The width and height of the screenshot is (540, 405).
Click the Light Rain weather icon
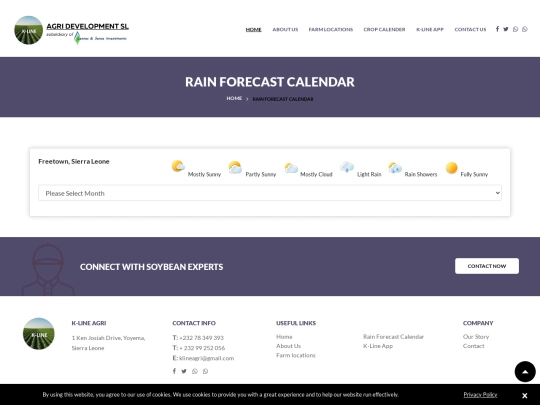coord(347,167)
